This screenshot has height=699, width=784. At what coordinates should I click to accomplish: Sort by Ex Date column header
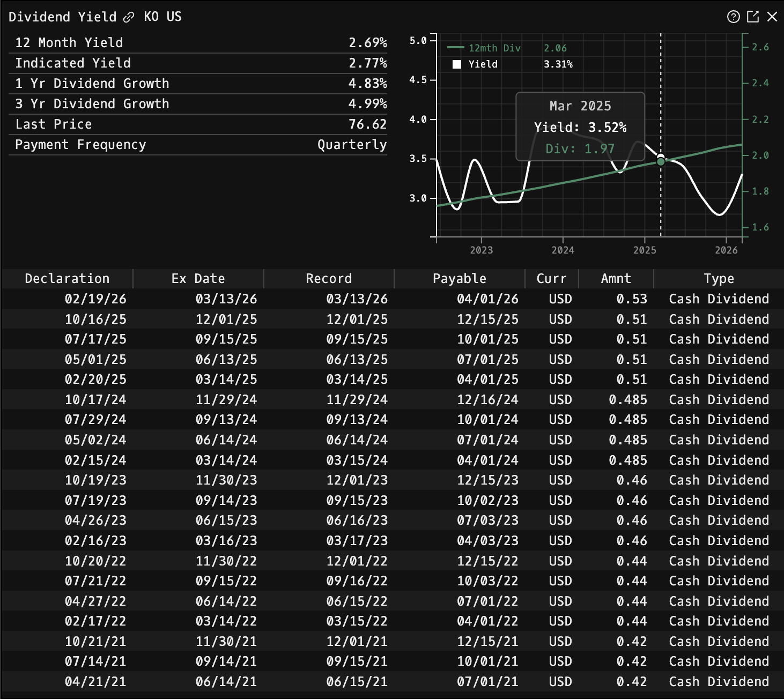pyautogui.click(x=198, y=279)
